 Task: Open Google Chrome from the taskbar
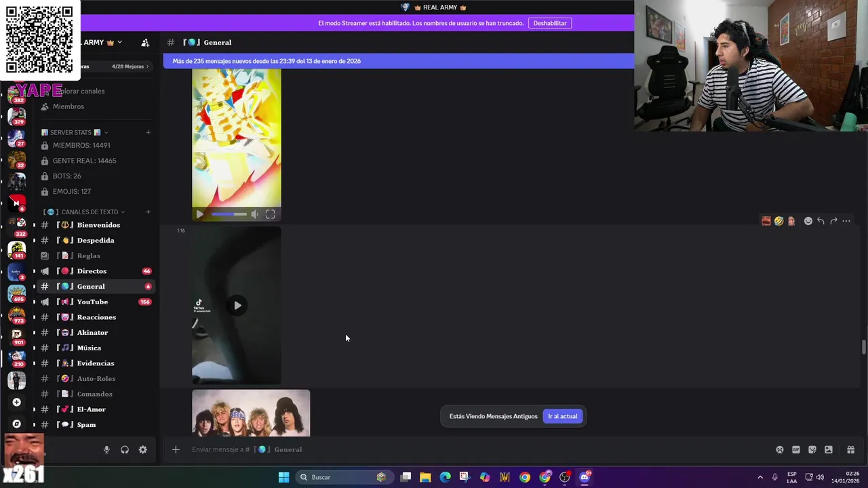[525, 477]
